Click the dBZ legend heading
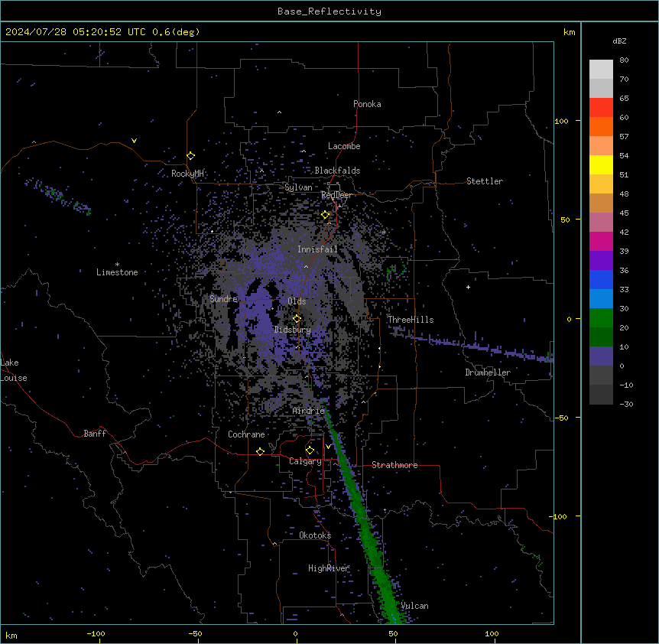This screenshot has height=644, width=659. (x=619, y=41)
